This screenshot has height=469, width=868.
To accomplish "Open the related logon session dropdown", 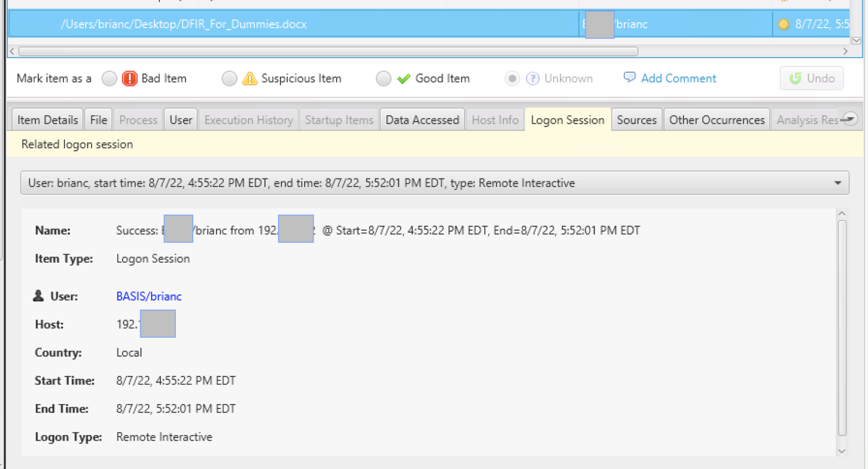I will (837, 183).
